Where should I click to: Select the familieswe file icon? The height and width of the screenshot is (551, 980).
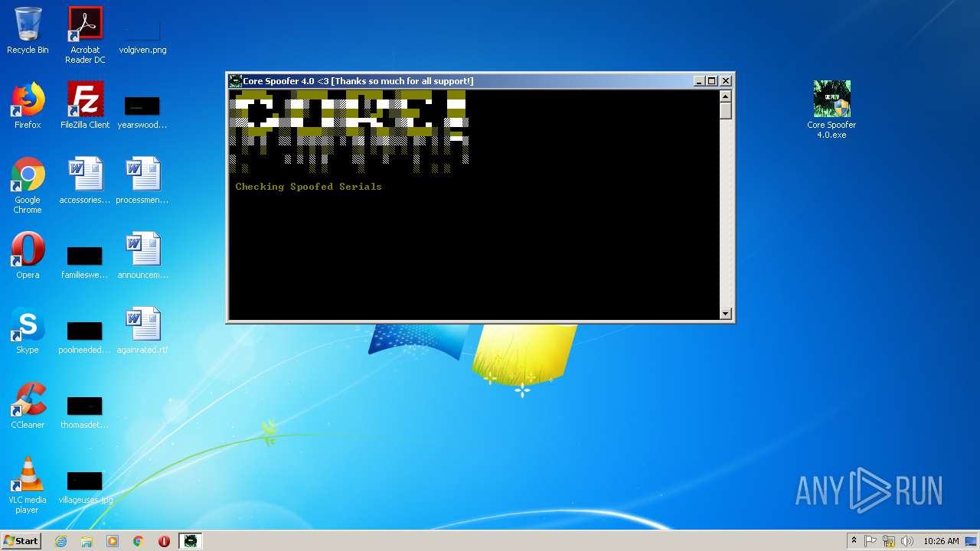pyautogui.click(x=85, y=260)
